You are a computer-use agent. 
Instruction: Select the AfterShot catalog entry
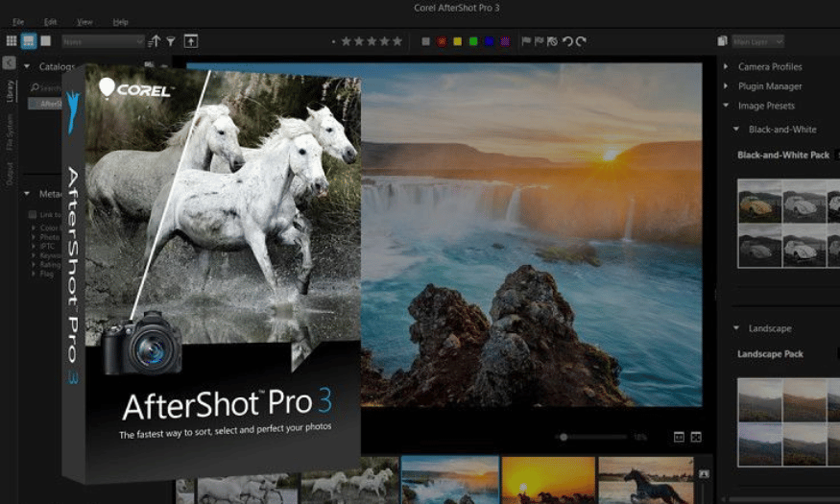pos(46,104)
